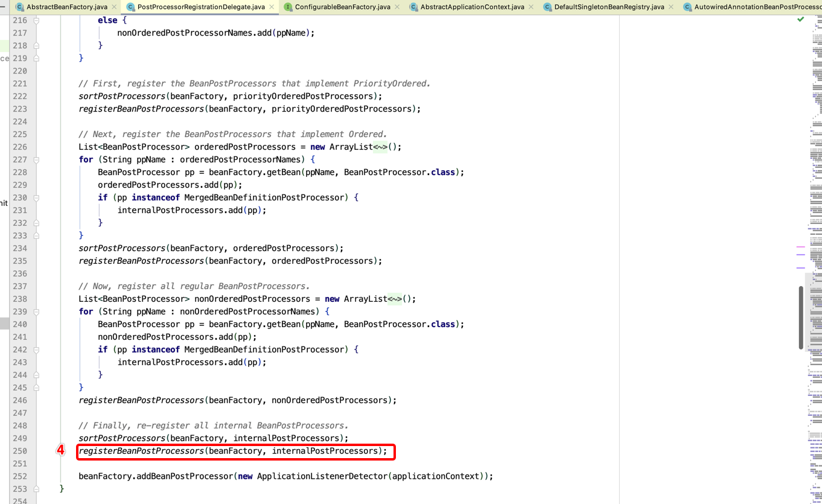Click nonOrderedPostProcessorNames on line 239
Viewport: 822px width, 504px height.
click(x=247, y=311)
